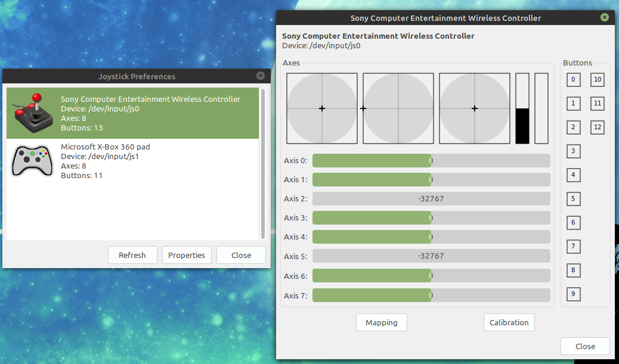Click button indicator 6
619x364 pixels.
(x=573, y=222)
